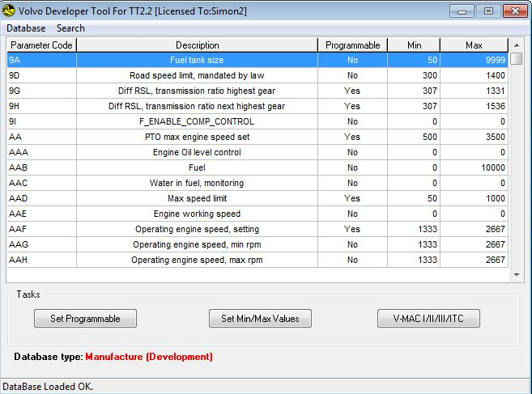Click the Max column header
Viewport: 532px width, 394px height.
pos(474,45)
